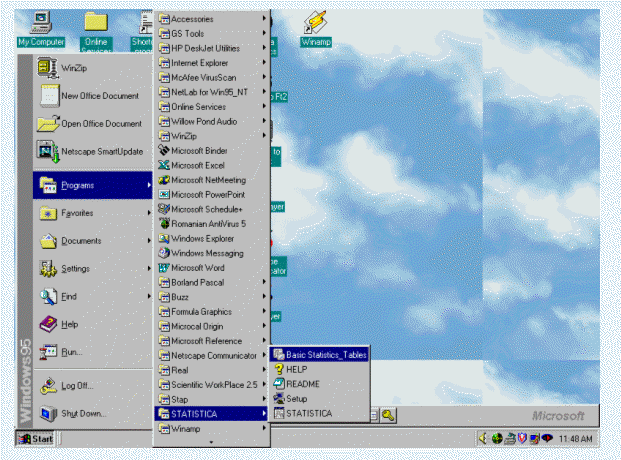This screenshot has width=621, height=460.
Task: Select the STATISTICA program group
Action: coord(212,414)
